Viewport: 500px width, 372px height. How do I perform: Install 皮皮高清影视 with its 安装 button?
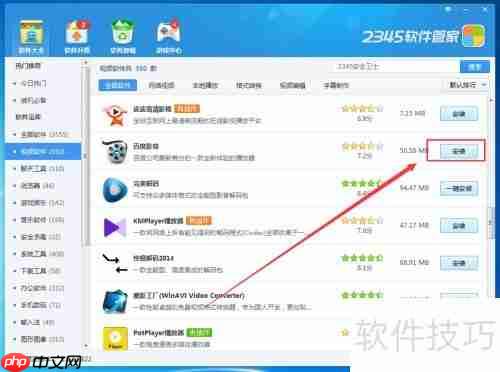tap(459, 114)
